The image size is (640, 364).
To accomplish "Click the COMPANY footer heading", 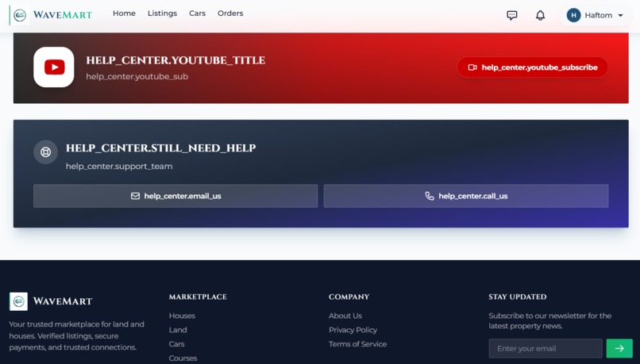I will click(x=349, y=297).
